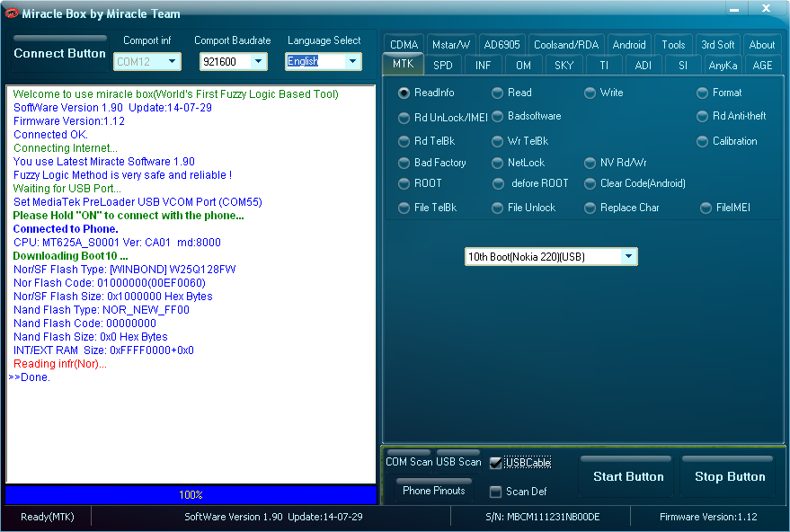Open Phone Pinouts

[434, 490]
